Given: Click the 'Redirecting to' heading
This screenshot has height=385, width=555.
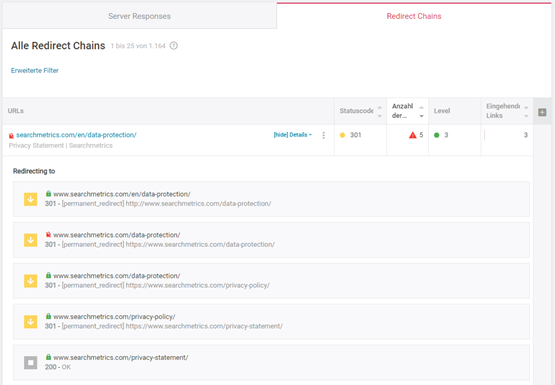Looking at the screenshot, I should (x=34, y=171).
